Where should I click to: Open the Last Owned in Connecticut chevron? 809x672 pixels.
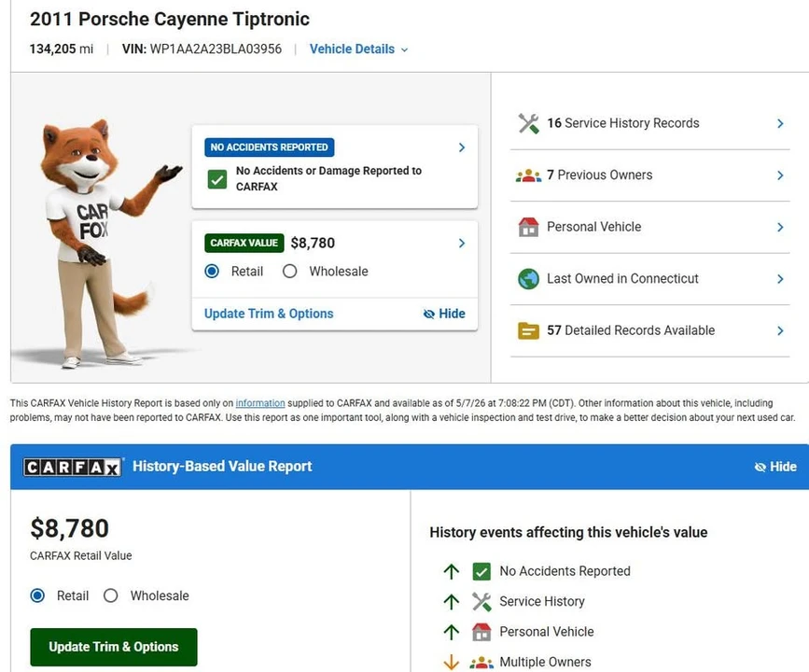pyautogui.click(x=781, y=279)
